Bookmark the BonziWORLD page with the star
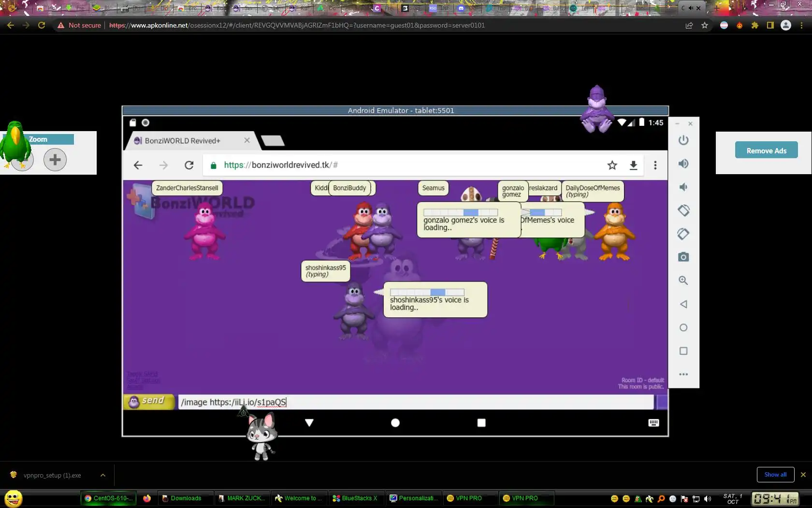Viewport: 812px width, 508px height. 612,165
